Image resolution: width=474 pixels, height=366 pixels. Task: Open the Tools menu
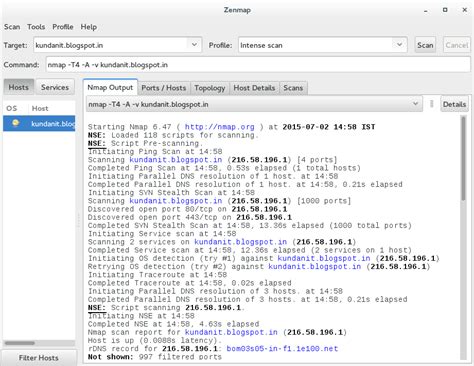tap(36, 27)
